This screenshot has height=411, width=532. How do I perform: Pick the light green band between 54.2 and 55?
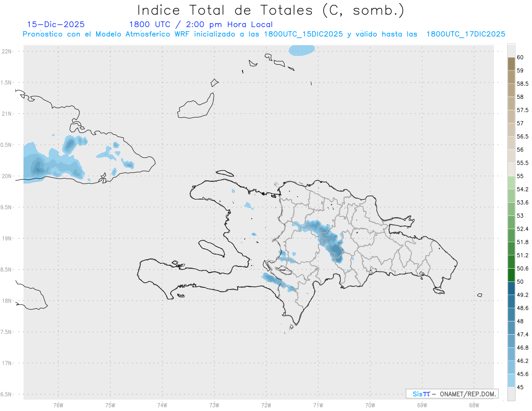tap(511, 183)
